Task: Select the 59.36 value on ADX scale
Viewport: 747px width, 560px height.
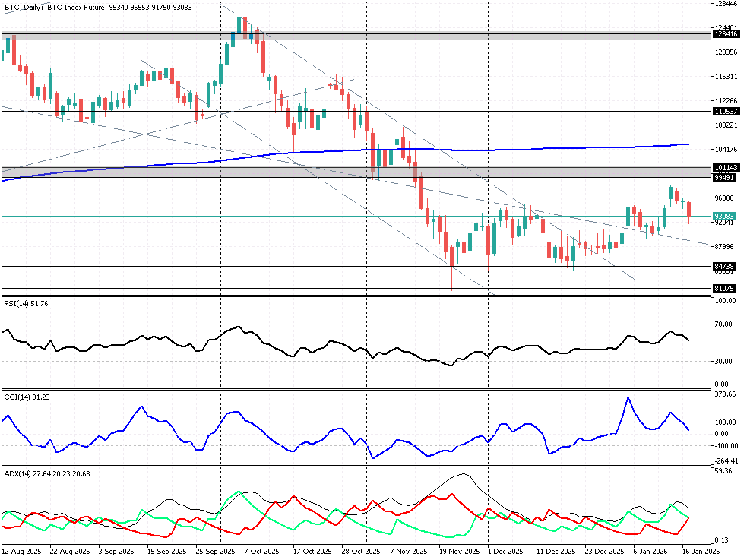Action: (x=725, y=471)
